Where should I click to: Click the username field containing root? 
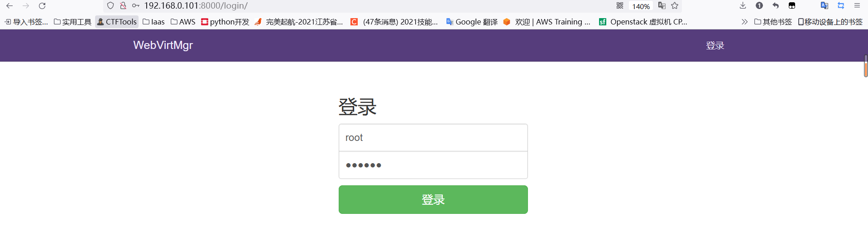[433, 138]
